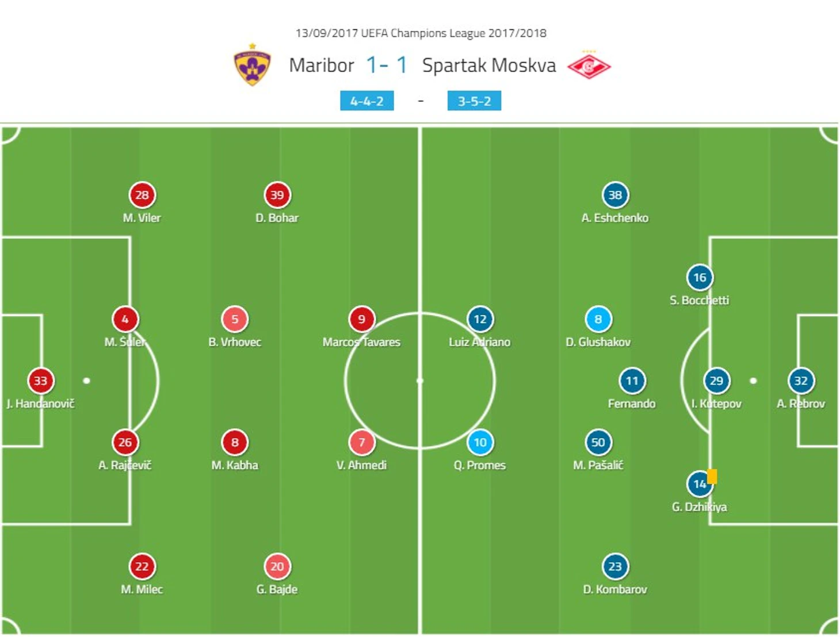Click the 1-1 match score

click(x=387, y=65)
